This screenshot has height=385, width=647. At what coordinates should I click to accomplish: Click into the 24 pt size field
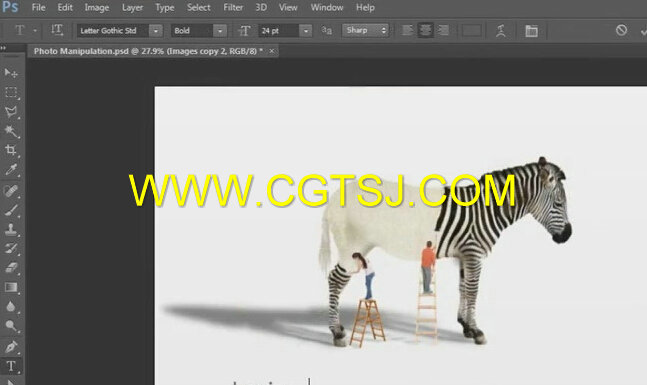(x=279, y=31)
